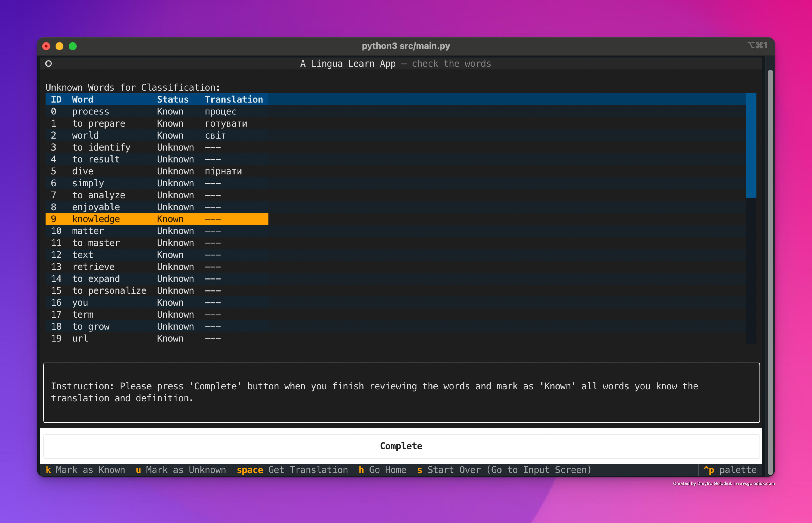Click the ID column header
Viewport: 812px width, 523px height.
point(56,100)
